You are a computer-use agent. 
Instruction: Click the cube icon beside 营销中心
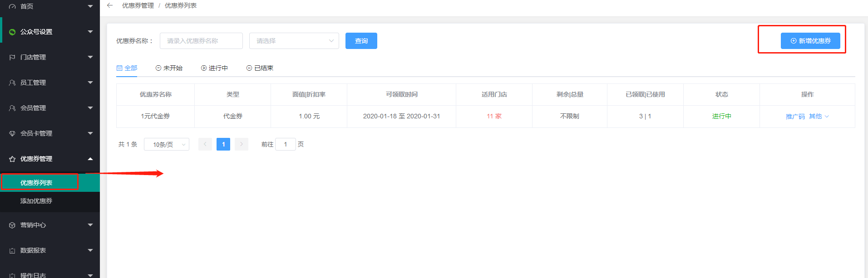click(x=12, y=225)
